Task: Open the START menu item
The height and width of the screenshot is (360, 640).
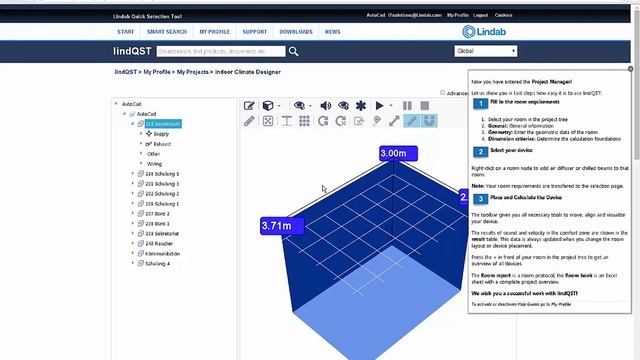Action: (x=125, y=32)
